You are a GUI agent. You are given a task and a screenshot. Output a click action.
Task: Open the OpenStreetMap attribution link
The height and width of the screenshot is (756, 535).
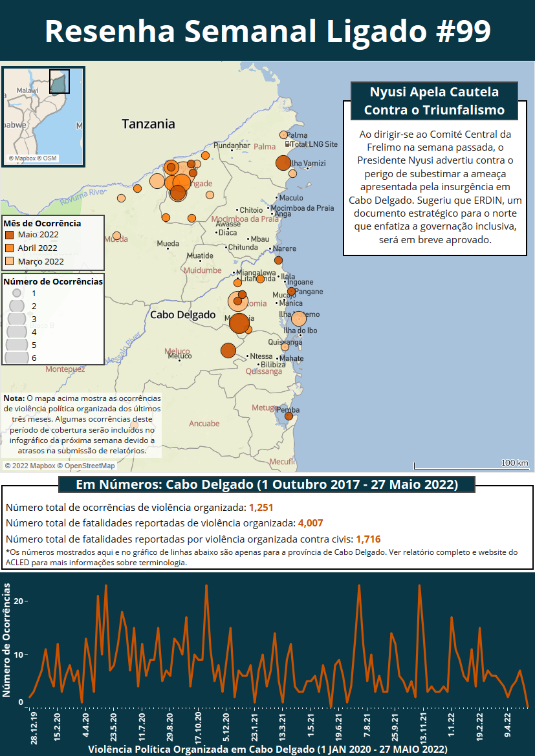tap(89, 466)
